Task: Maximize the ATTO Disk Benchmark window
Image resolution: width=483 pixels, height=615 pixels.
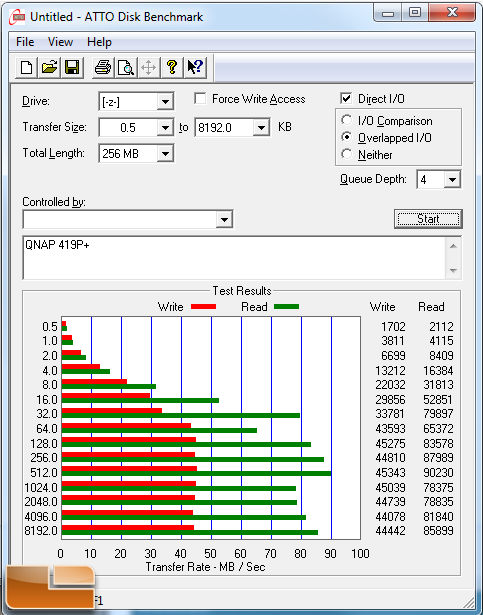Action: (415, 13)
